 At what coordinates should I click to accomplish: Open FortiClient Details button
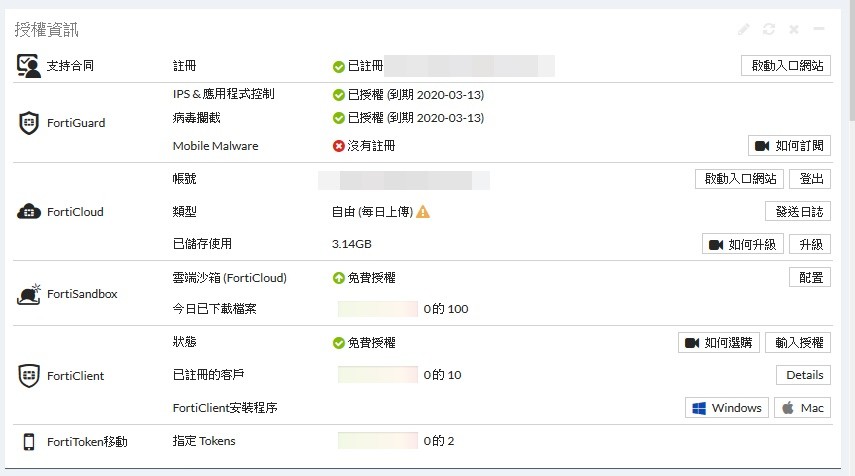click(803, 375)
